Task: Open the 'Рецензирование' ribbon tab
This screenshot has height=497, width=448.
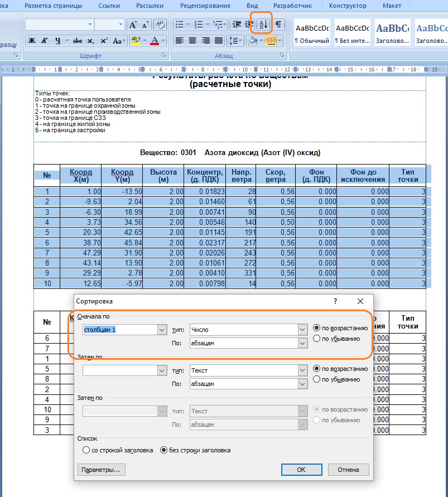Action: click(206, 6)
